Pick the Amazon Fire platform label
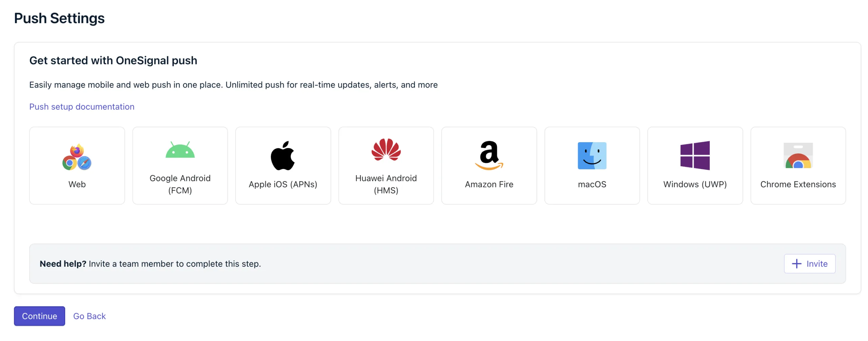The image size is (868, 341). coord(489,184)
